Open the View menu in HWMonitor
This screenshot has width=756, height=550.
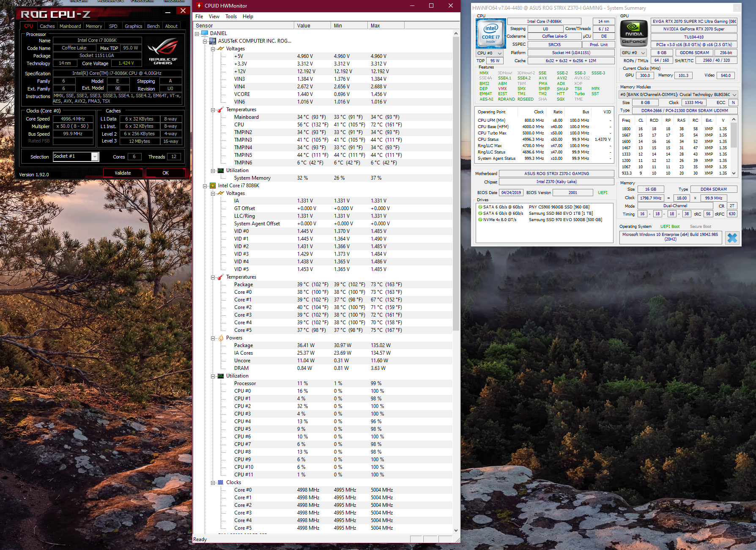click(x=214, y=16)
